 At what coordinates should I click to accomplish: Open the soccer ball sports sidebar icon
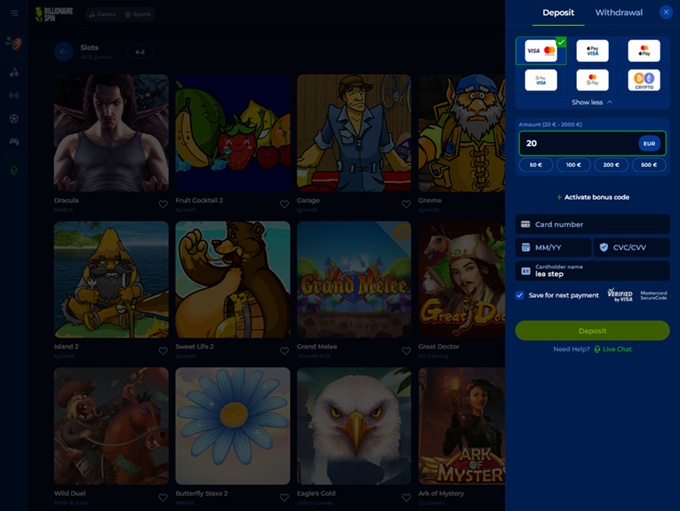[14, 119]
